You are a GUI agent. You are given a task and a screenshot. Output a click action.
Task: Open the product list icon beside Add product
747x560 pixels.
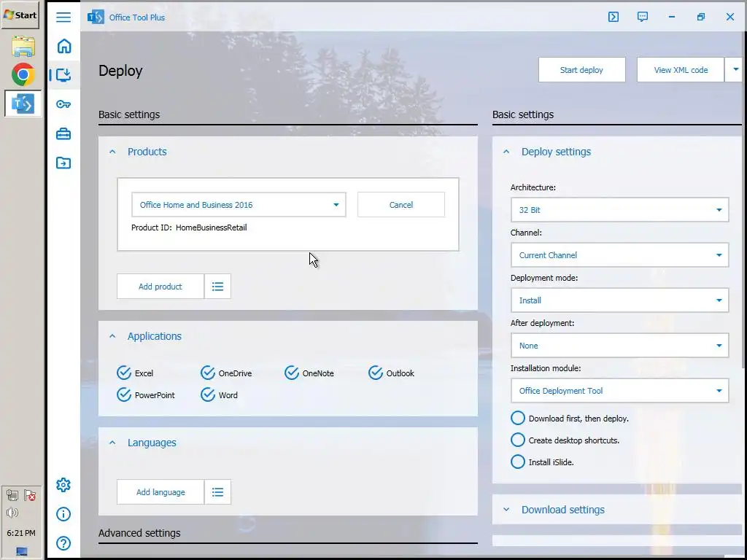tap(217, 286)
